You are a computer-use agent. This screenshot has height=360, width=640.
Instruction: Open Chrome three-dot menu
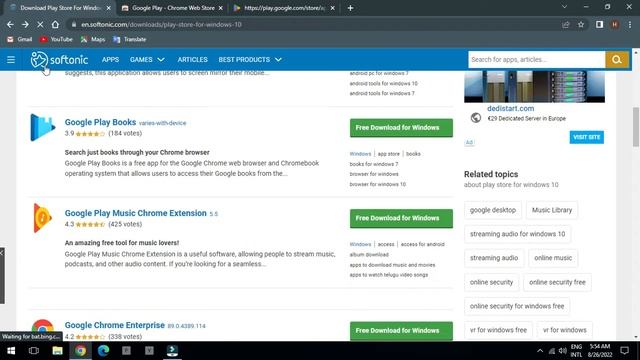pos(630,24)
